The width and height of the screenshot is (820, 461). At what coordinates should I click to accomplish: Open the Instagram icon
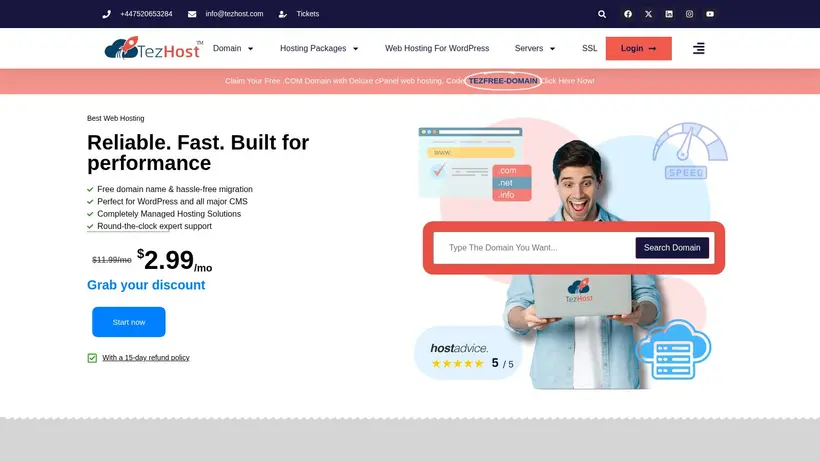(689, 14)
